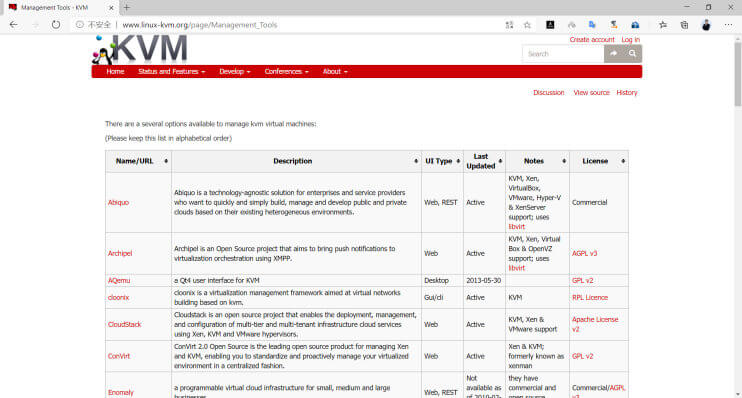Viewport: 742px width, 398px height.
Task: Close the Management Tools - KVM tab
Action: [x=111, y=8]
